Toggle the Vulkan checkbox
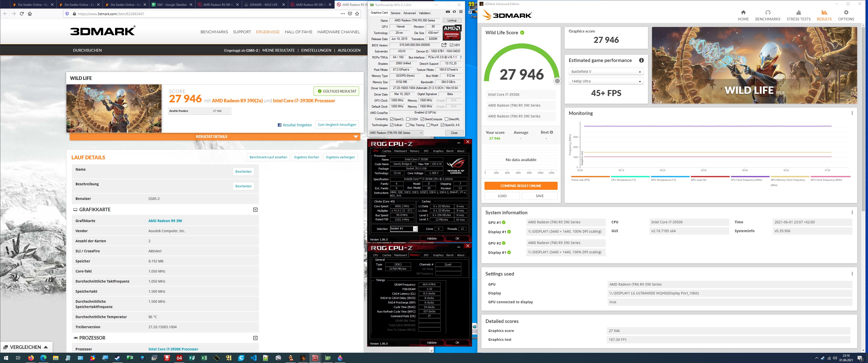The width and height of the screenshot is (868, 363). pyautogui.click(x=392, y=125)
